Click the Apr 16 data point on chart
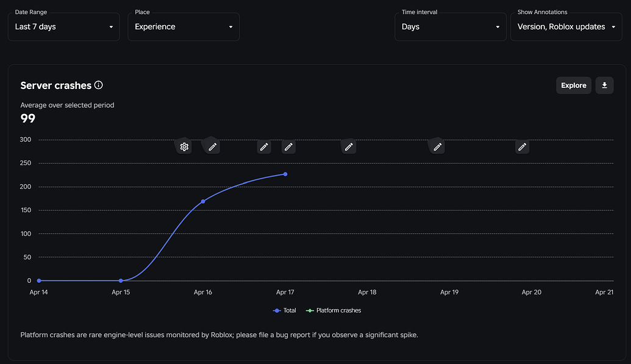This screenshot has width=631, height=364. tap(203, 201)
